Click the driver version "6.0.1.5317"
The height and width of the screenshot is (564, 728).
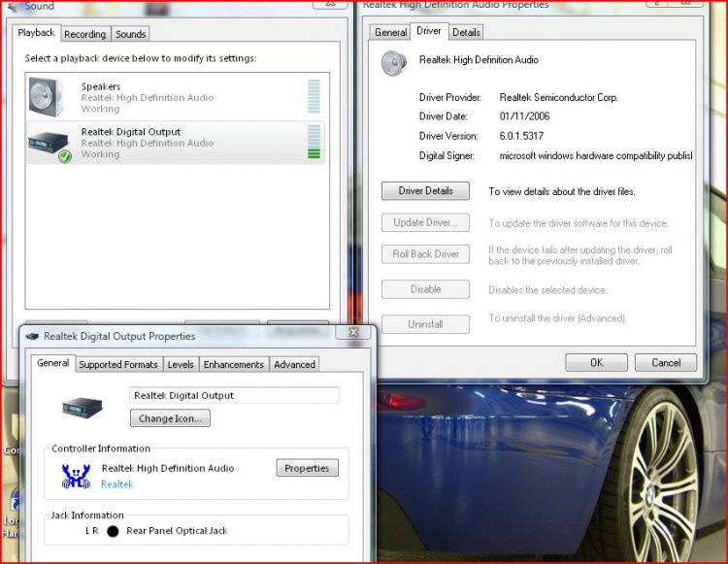pyautogui.click(x=521, y=136)
